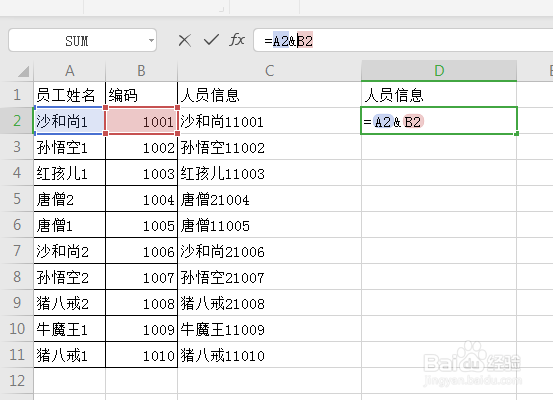Select column B header
The image size is (553, 400).
click(x=141, y=71)
